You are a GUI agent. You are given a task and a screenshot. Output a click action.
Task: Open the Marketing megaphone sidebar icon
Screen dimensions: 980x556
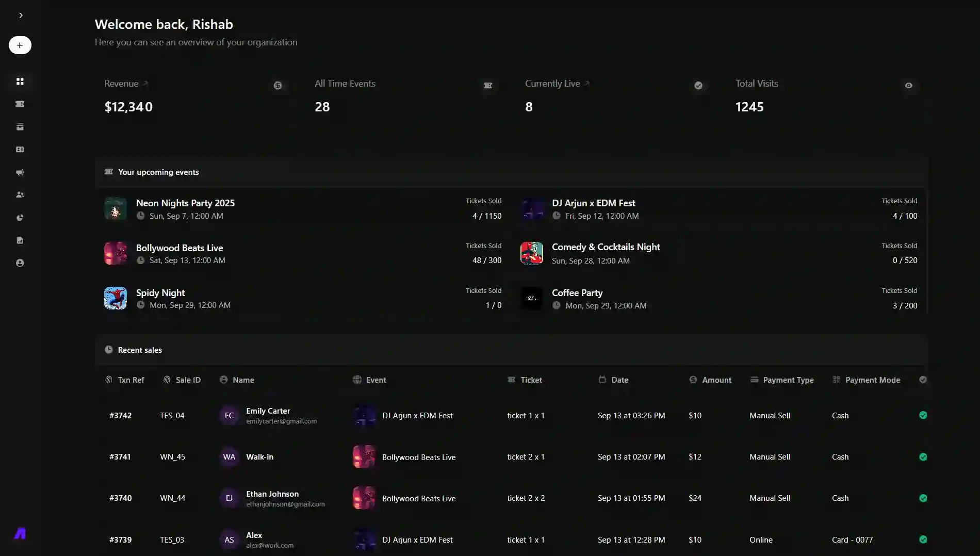tap(20, 172)
